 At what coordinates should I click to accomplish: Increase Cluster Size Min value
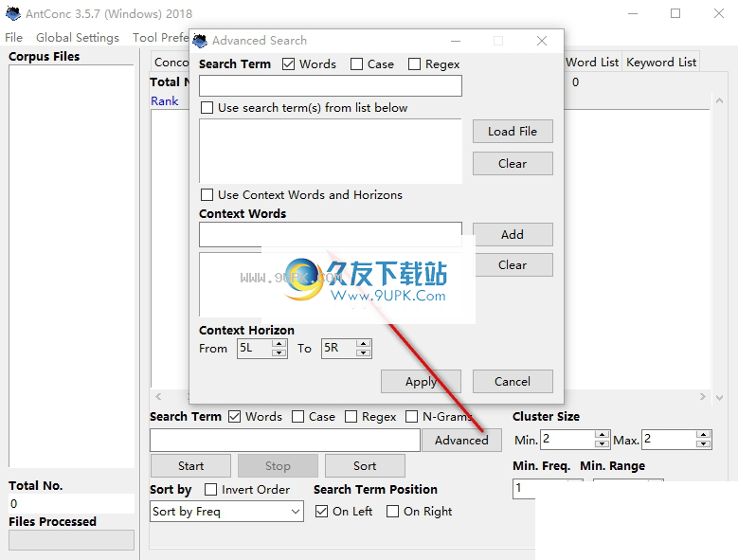pyautogui.click(x=602, y=435)
